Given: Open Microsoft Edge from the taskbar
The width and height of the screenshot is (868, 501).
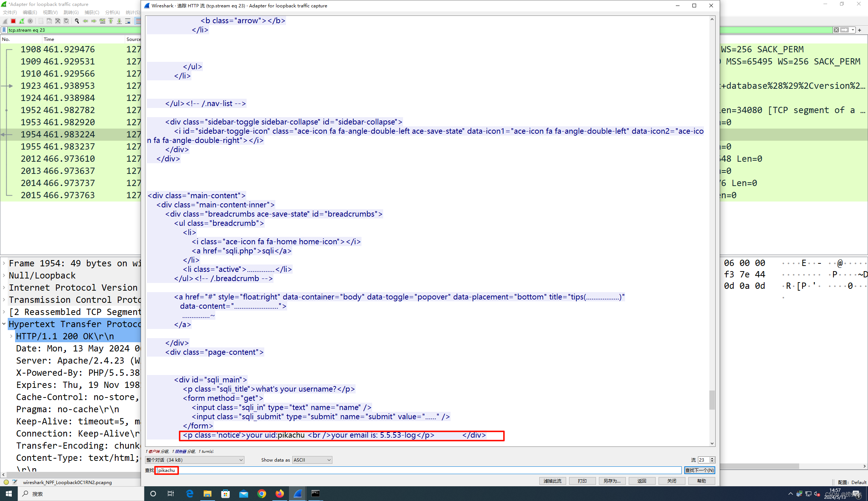Looking at the screenshot, I should click(x=190, y=494).
